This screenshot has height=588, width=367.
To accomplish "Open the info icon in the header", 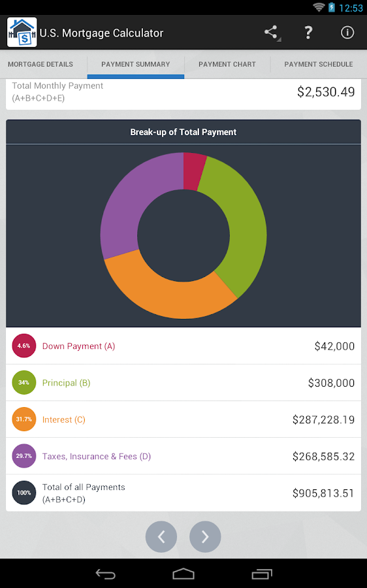I will tap(347, 33).
